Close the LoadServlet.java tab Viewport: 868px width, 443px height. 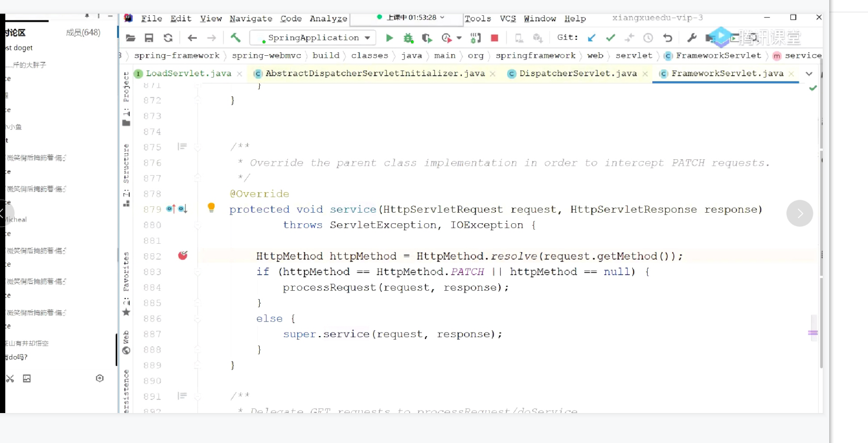tap(239, 74)
